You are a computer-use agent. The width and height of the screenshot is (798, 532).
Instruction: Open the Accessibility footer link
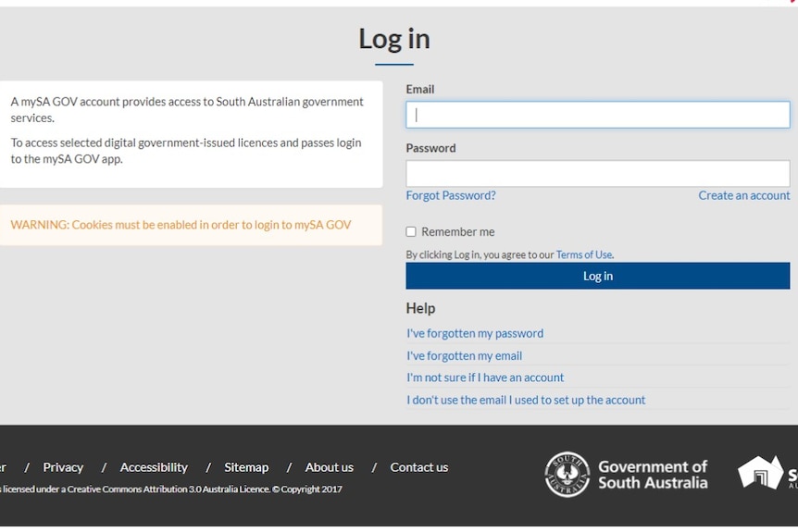coord(154,467)
